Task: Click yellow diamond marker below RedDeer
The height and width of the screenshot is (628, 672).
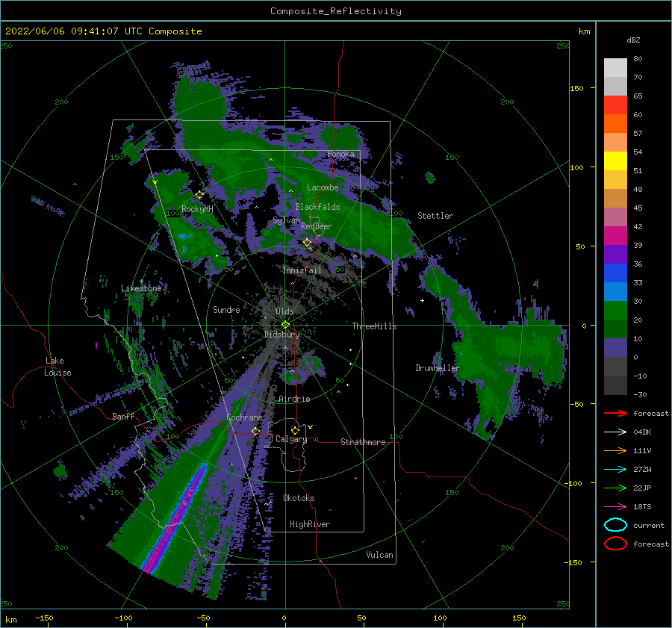Action: click(x=307, y=243)
